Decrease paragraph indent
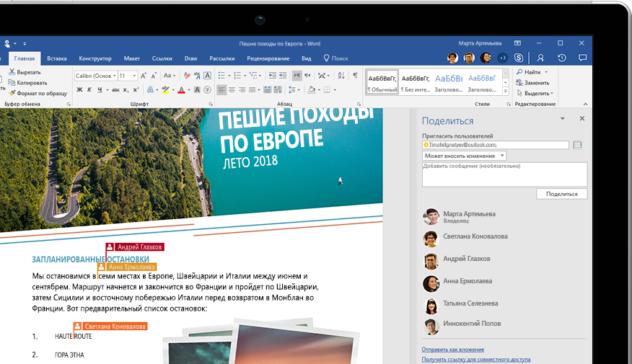632x364 pixels. pos(273,75)
